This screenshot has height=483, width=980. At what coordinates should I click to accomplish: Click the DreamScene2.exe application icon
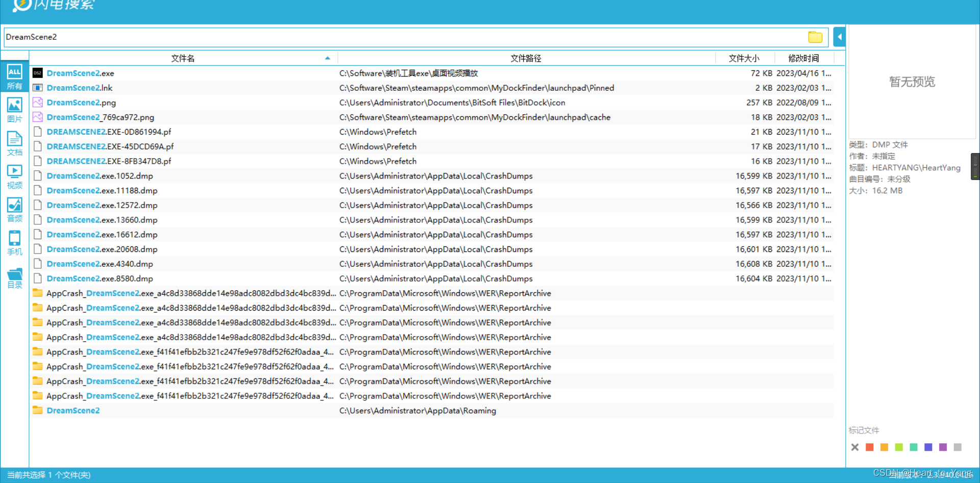tap(37, 73)
